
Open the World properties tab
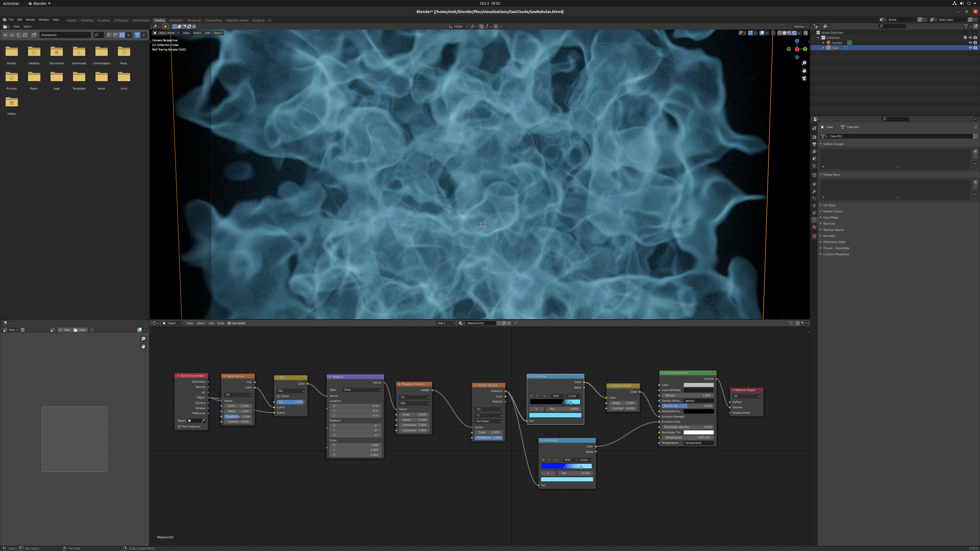click(814, 166)
